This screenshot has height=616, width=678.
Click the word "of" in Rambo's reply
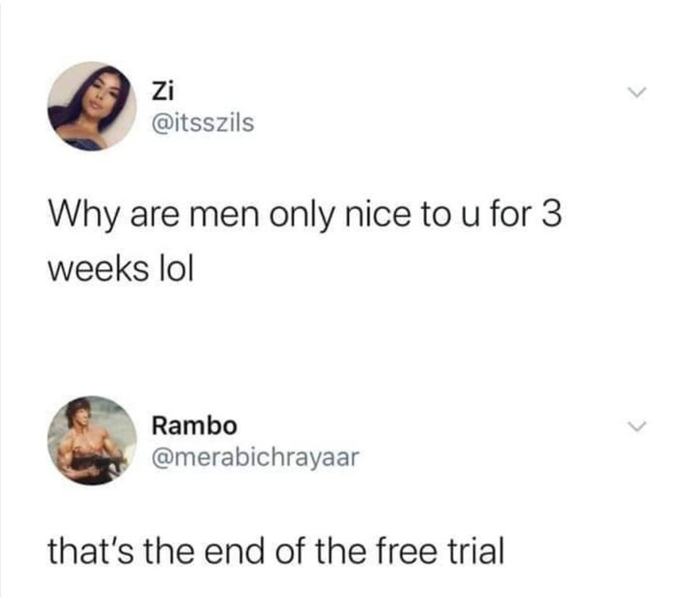(291, 551)
